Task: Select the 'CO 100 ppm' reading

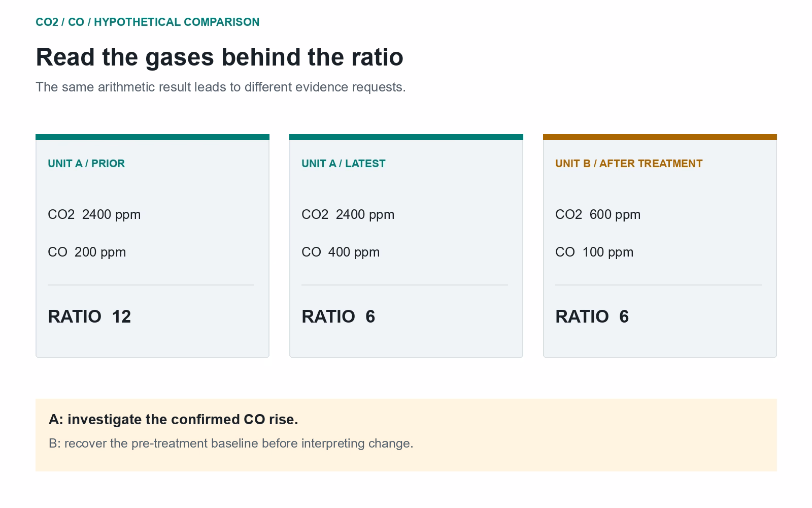Action: click(x=594, y=252)
